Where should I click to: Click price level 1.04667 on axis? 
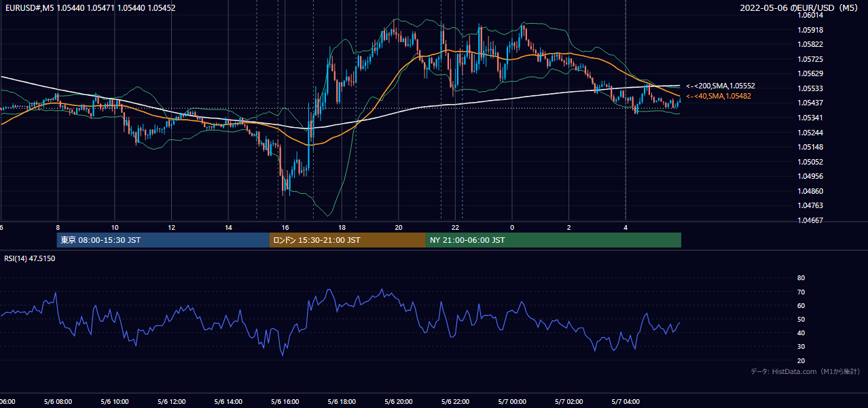811,220
